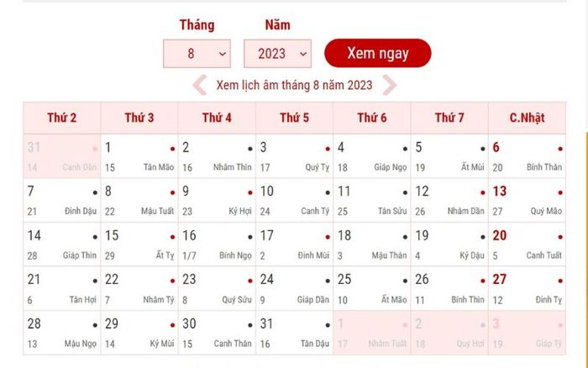Click the black dot on August 28
Viewport: 588px width, 368px height.
click(95, 325)
